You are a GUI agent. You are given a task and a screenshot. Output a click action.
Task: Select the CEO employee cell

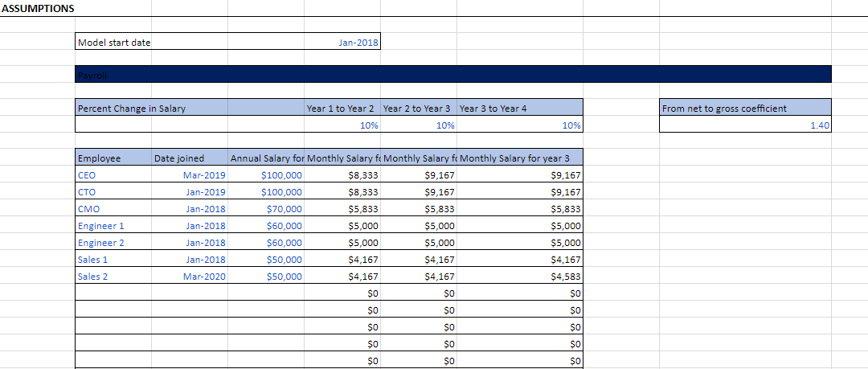[x=113, y=175]
